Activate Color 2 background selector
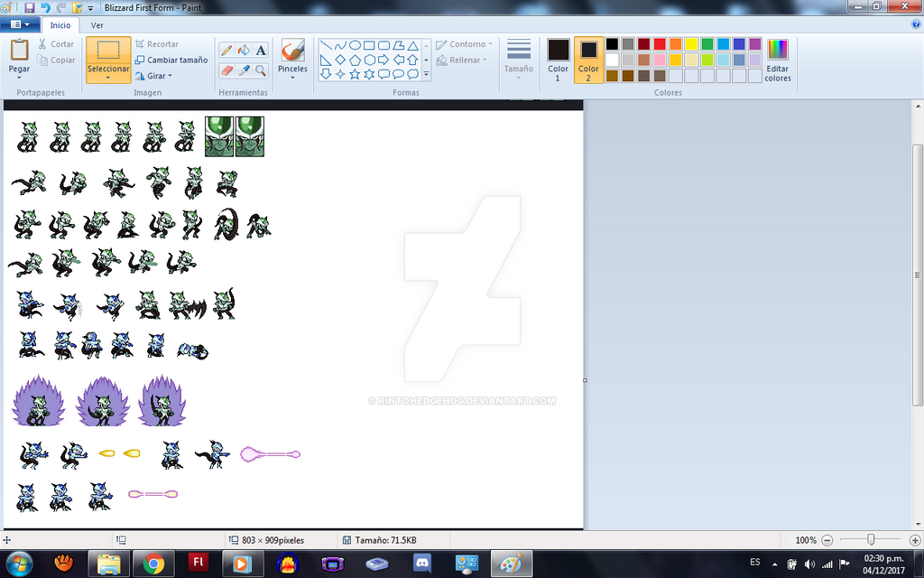The image size is (924, 578). pyautogui.click(x=588, y=61)
